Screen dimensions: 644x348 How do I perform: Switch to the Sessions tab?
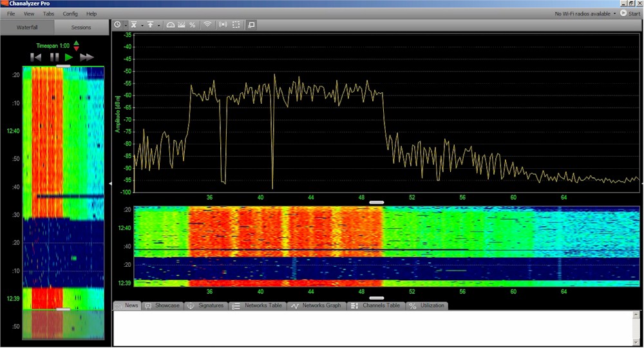pyautogui.click(x=81, y=28)
